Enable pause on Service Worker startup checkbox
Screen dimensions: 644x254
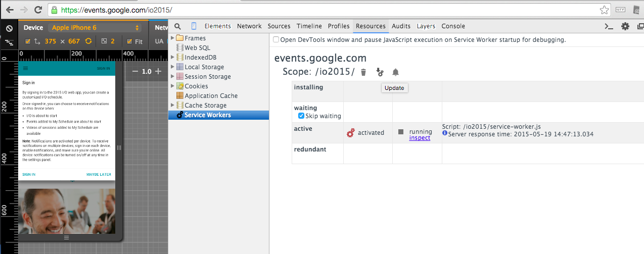click(x=276, y=39)
